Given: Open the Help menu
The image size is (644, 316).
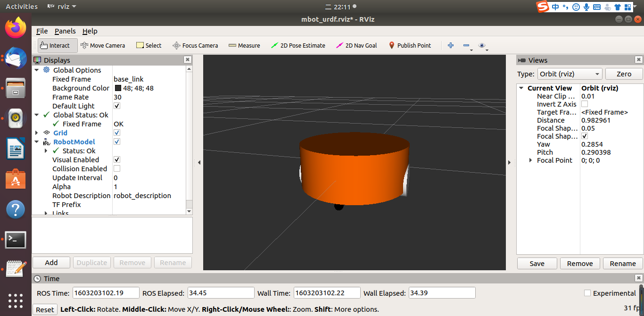Looking at the screenshot, I should pyautogui.click(x=90, y=31).
